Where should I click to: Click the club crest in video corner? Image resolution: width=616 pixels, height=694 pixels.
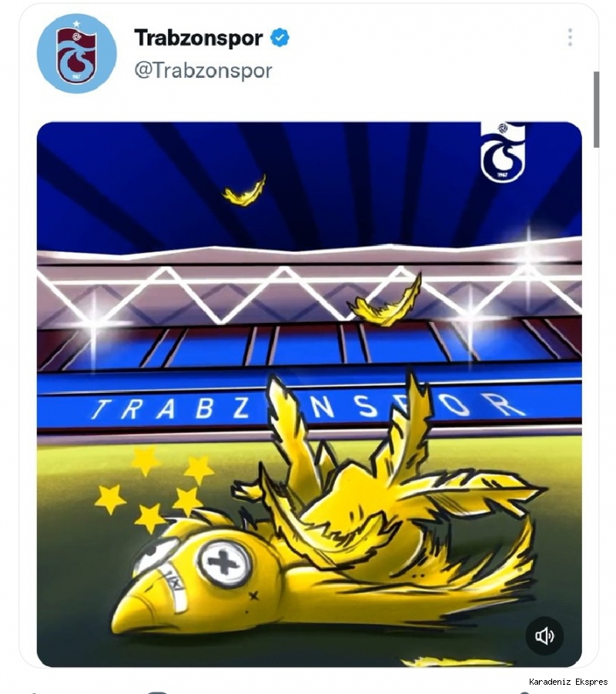[503, 152]
